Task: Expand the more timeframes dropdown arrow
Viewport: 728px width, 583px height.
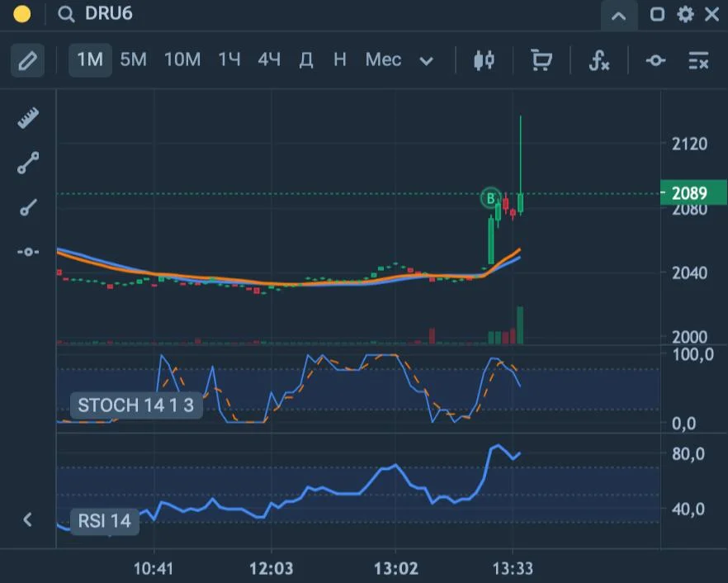Action: click(x=426, y=61)
